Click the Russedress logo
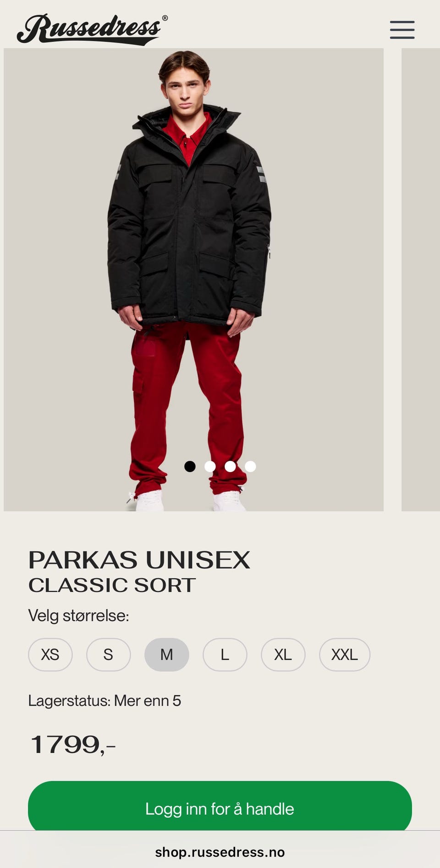This screenshot has width=440, height=868. pos(92,29)
